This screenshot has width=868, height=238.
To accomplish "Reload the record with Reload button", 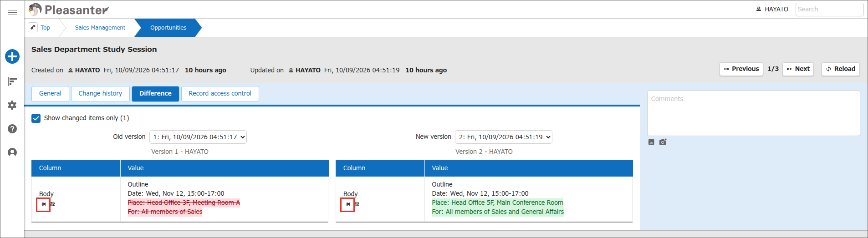I will pyautogui.click(x=841, y=69).
